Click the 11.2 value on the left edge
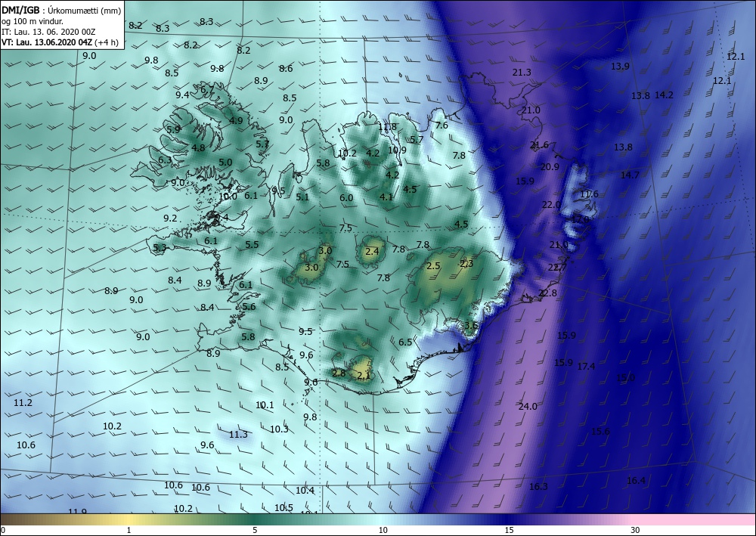This screenshot has height=536, width=756. 23,402
